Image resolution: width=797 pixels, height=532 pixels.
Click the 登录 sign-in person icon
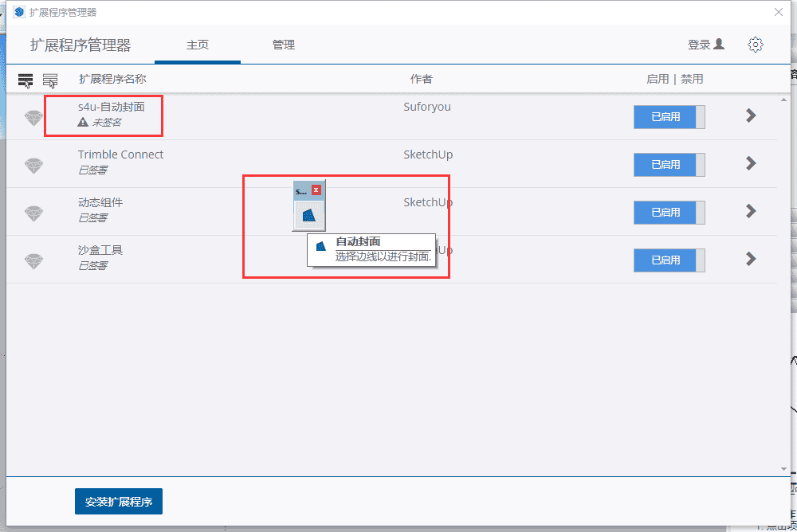coord(720,45)
